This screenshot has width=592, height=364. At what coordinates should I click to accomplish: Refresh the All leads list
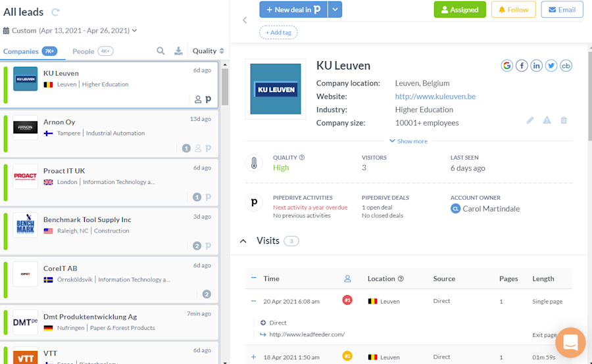(55, 12)
